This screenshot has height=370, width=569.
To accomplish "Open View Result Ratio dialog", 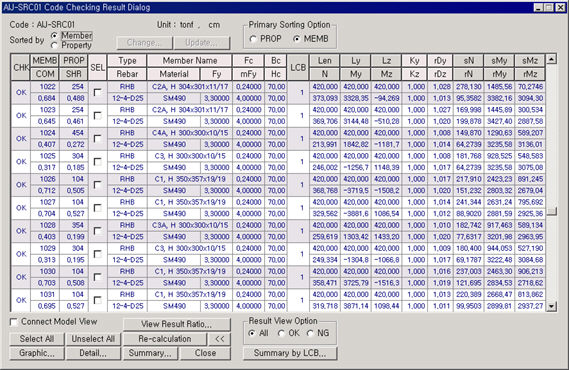I will [177, 324].
